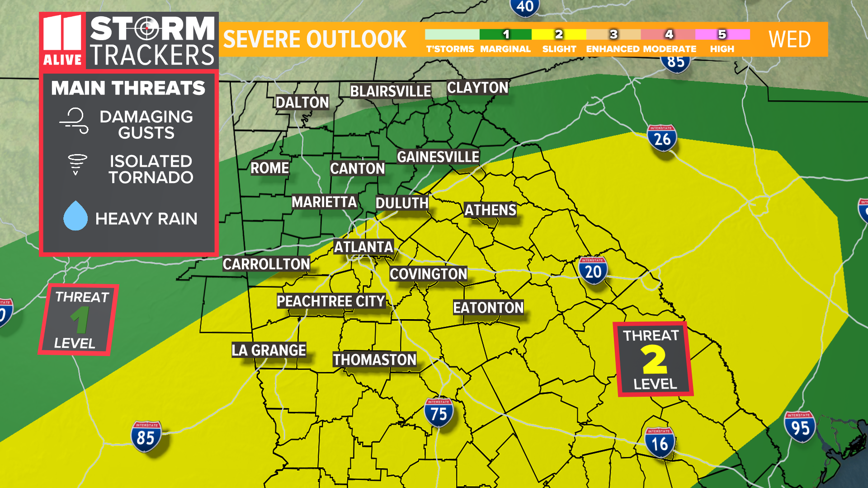The width and height of the screenshot is (868, 488).
Task: Click the Threat Level 1 badge
Action: [79, 320]
